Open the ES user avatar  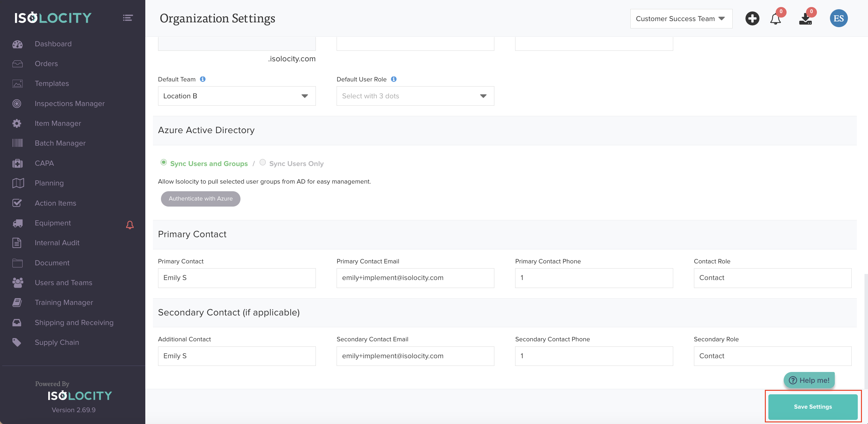pos(838,19)
